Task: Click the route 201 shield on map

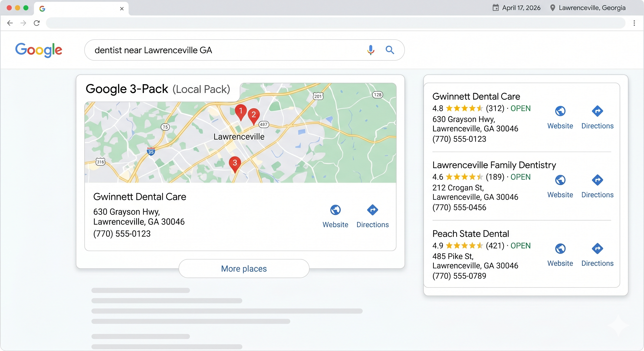Action: pos(318,96)
